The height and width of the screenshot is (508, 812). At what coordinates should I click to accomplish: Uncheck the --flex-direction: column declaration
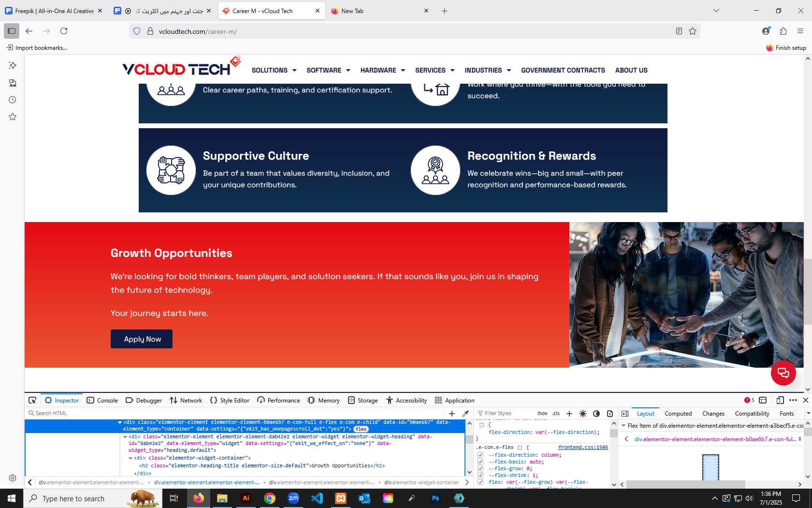point(480,455)
